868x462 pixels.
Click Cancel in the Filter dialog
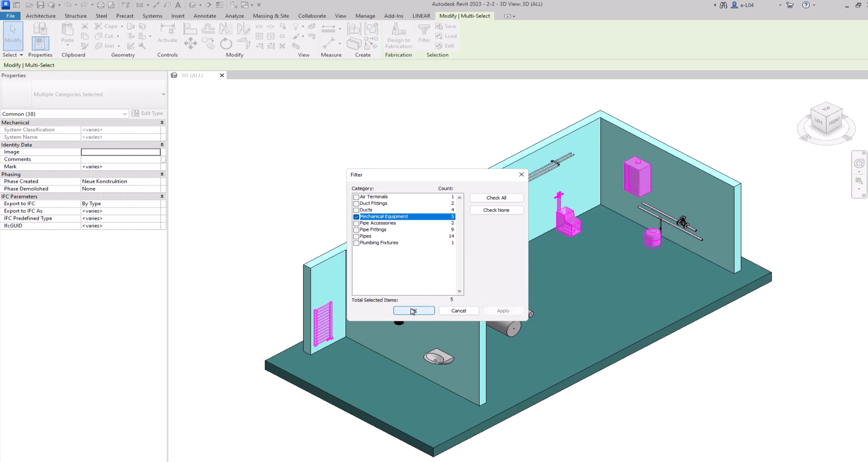458,311
